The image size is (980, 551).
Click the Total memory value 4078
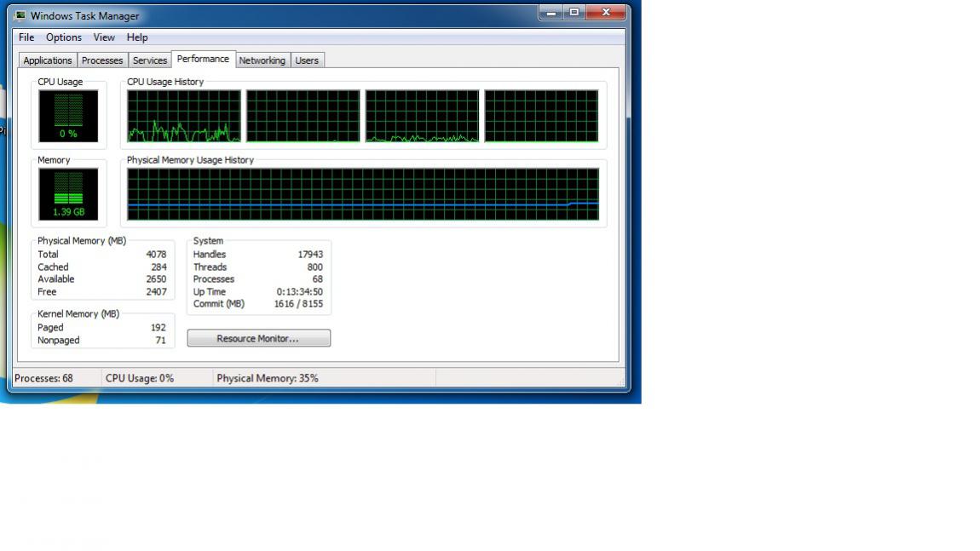tap(156, 255)
